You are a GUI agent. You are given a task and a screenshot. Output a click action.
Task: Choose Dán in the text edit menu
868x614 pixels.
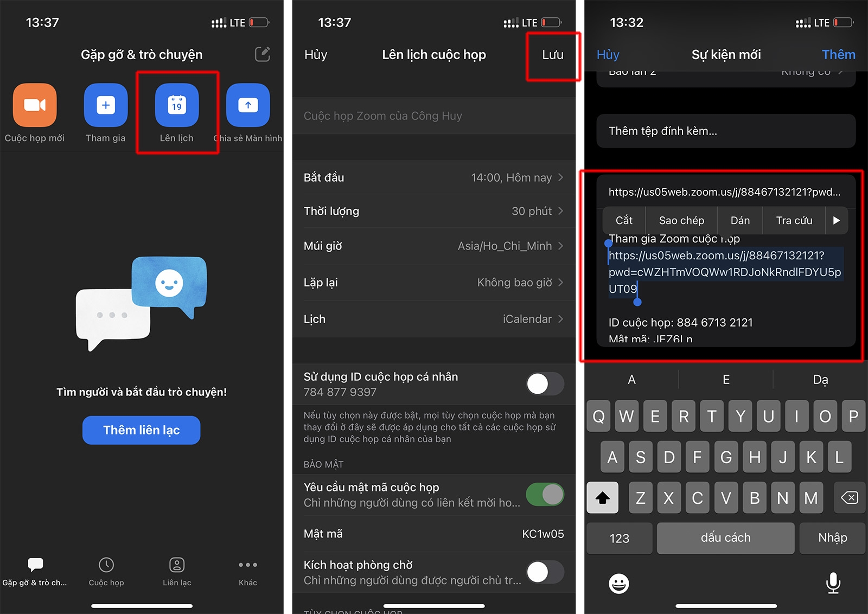pos(740,220)
